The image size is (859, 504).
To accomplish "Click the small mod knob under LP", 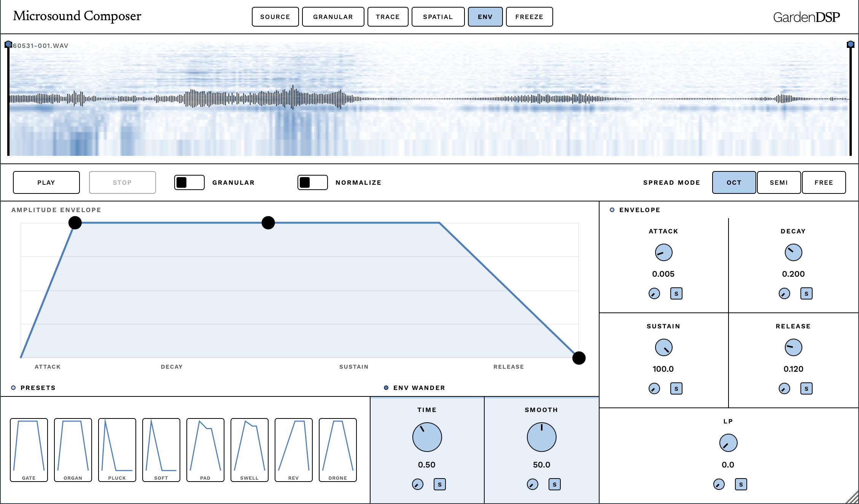I will pos(719,484).
